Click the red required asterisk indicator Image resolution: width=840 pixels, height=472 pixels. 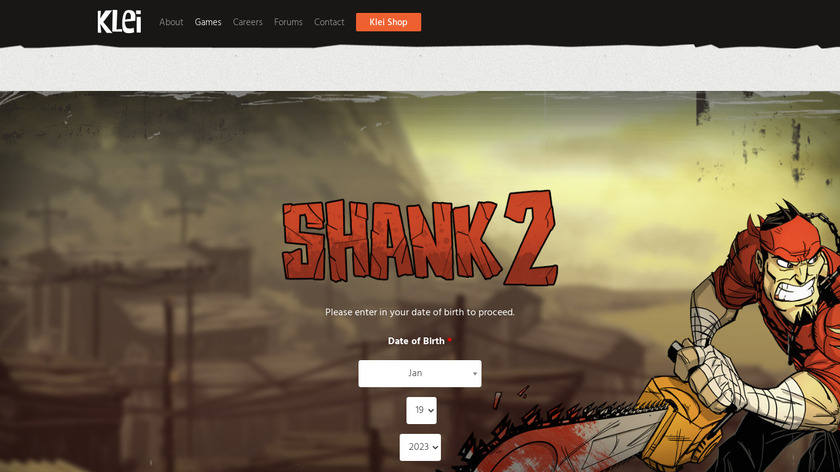(450, 340)
